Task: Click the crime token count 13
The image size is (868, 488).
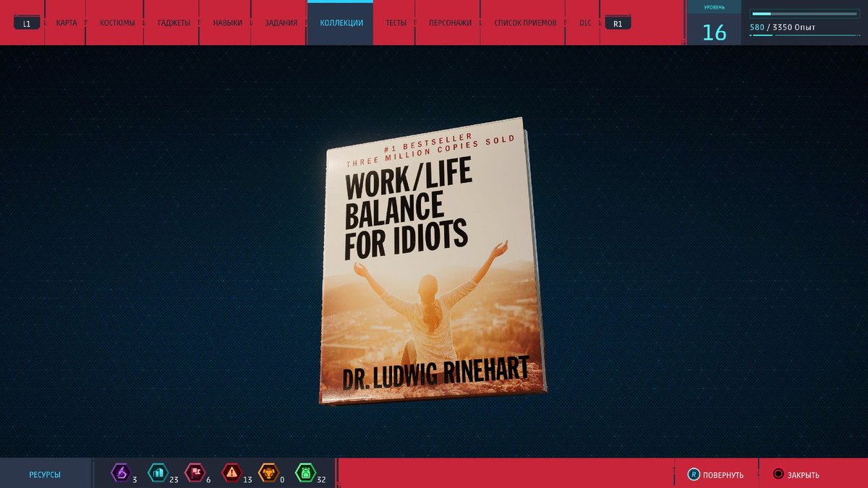Action: (247, 479)
